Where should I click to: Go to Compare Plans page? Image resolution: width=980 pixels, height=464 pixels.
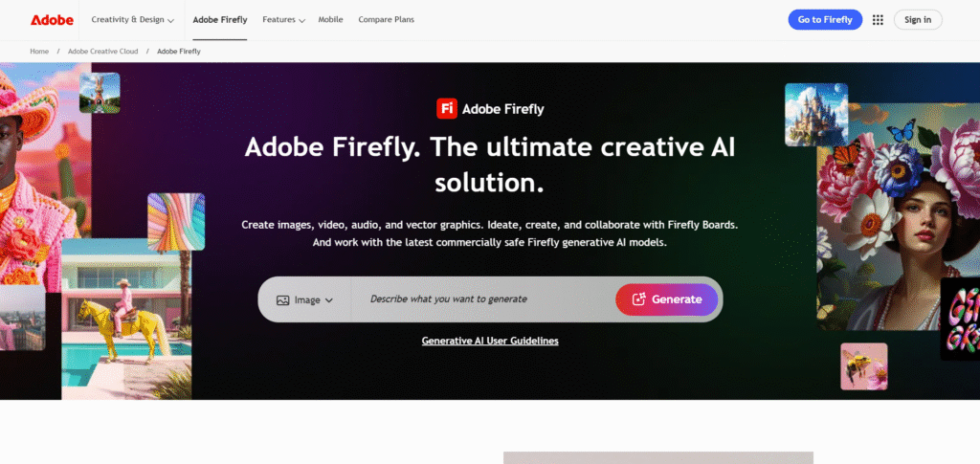point(387,19)
